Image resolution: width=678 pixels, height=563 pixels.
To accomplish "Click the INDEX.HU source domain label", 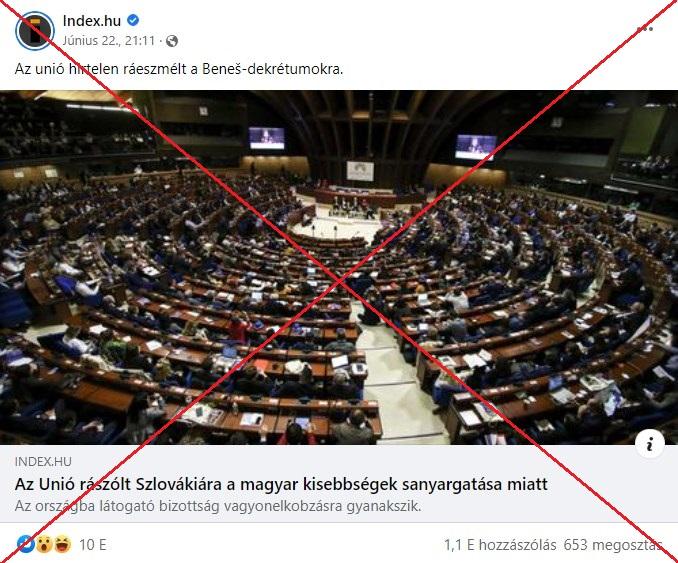I will [x=43, y=461].
